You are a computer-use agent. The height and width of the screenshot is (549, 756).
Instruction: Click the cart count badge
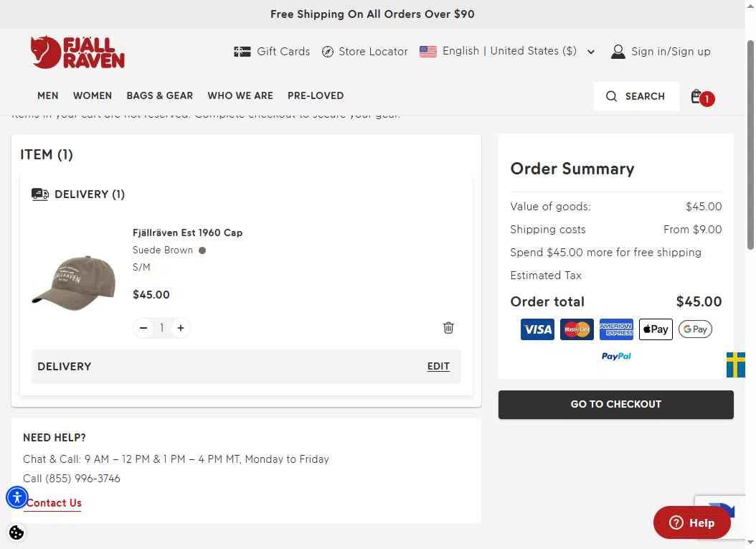707,99
